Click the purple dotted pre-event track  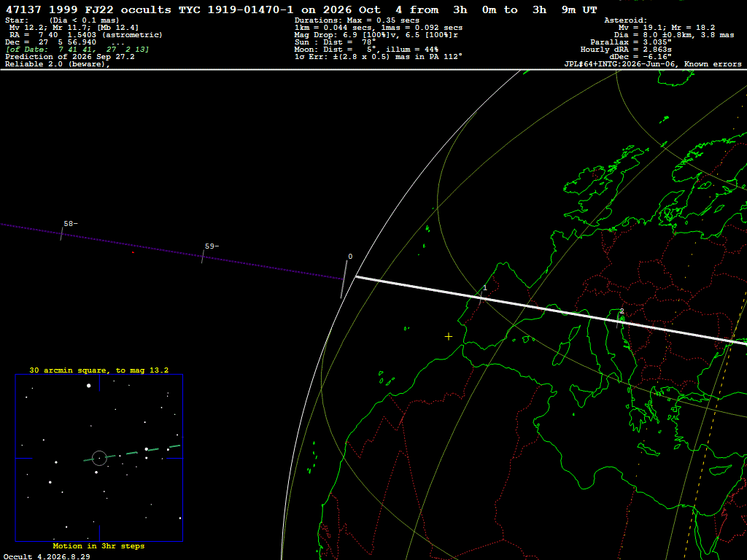(x=171, y=252)
